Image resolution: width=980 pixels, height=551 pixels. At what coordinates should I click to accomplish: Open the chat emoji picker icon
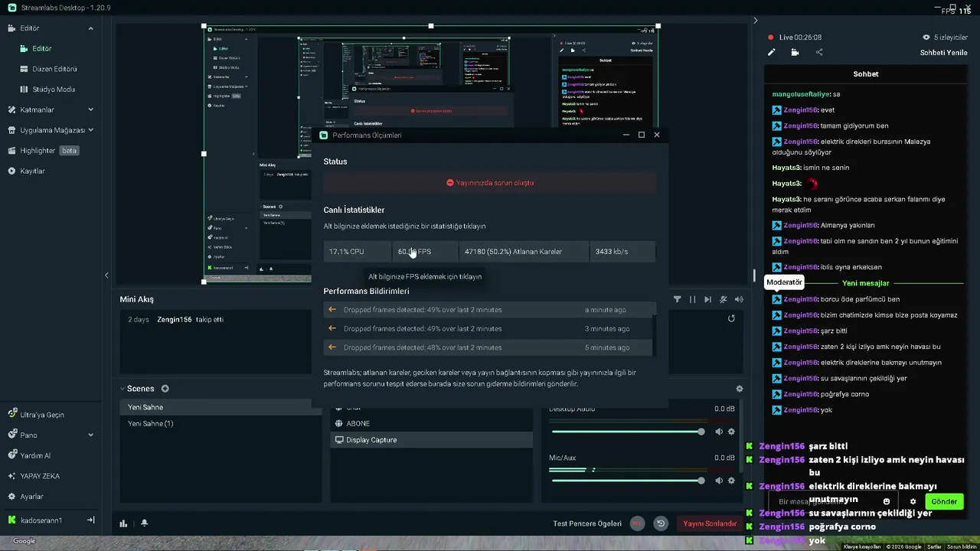[887, 502]
